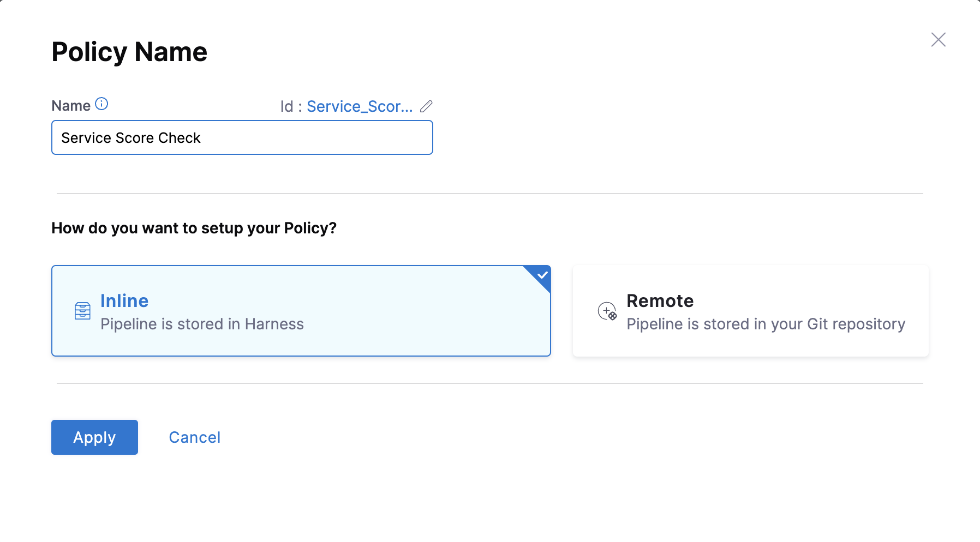Click the Service_Scor... Id value
Viewport: 980px width, 542px height.
(x=360, y=106)
